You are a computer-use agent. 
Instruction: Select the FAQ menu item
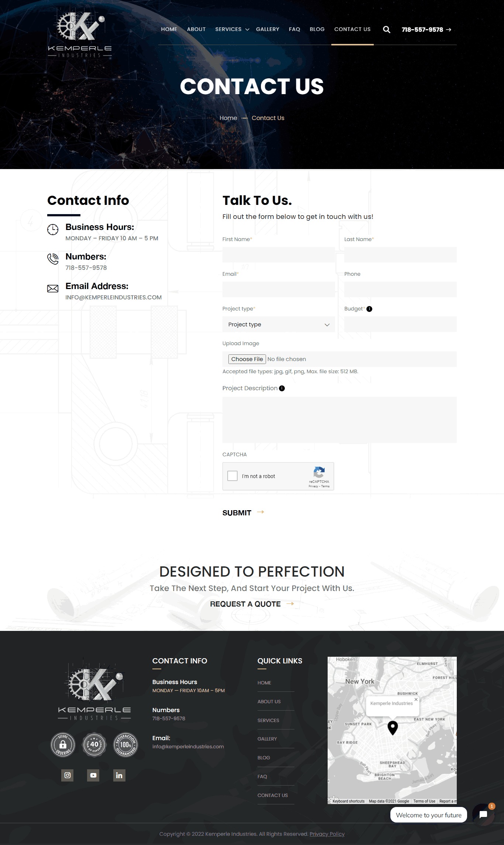point(294,29)
